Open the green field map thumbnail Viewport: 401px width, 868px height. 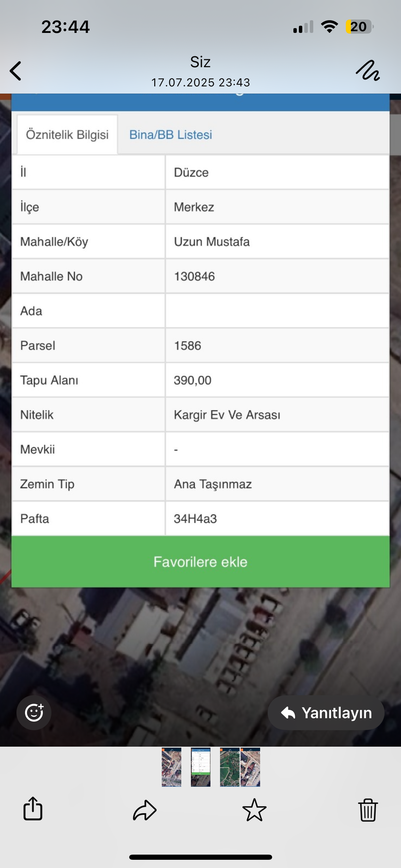point(230,767)
